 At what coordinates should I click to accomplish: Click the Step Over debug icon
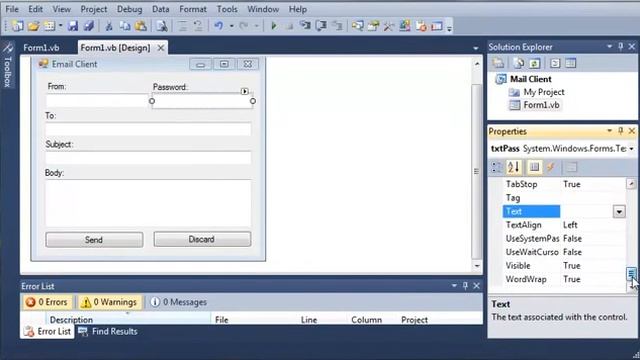click(x=321, y=26)
